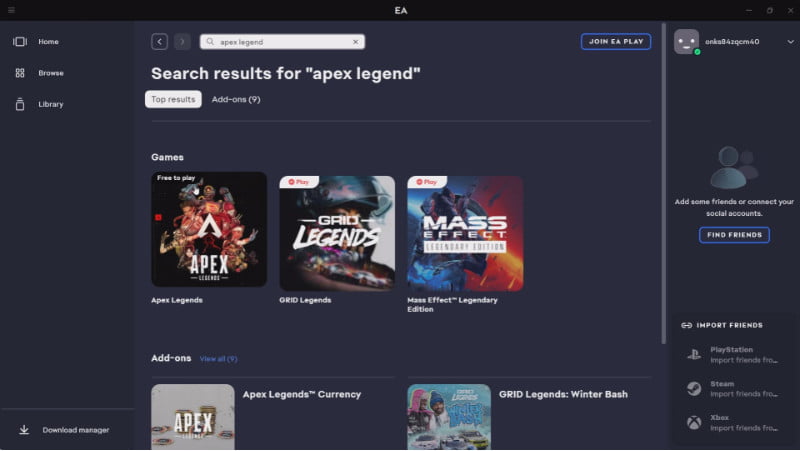Open the Apex Legends game cover
The width and height of the screenshot is (800, 451).
[x=209, y=229]
